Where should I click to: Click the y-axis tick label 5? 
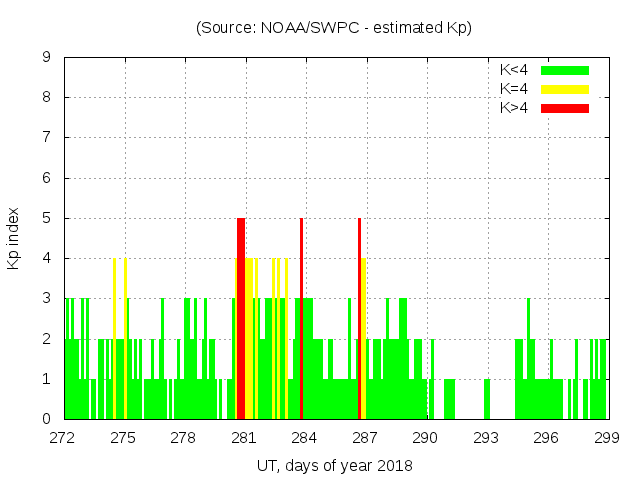(x=47, y=218)
